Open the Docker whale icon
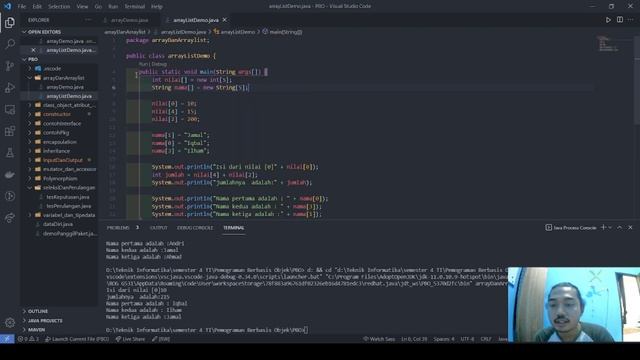640x360 pixels. click(x=10, y=175)
